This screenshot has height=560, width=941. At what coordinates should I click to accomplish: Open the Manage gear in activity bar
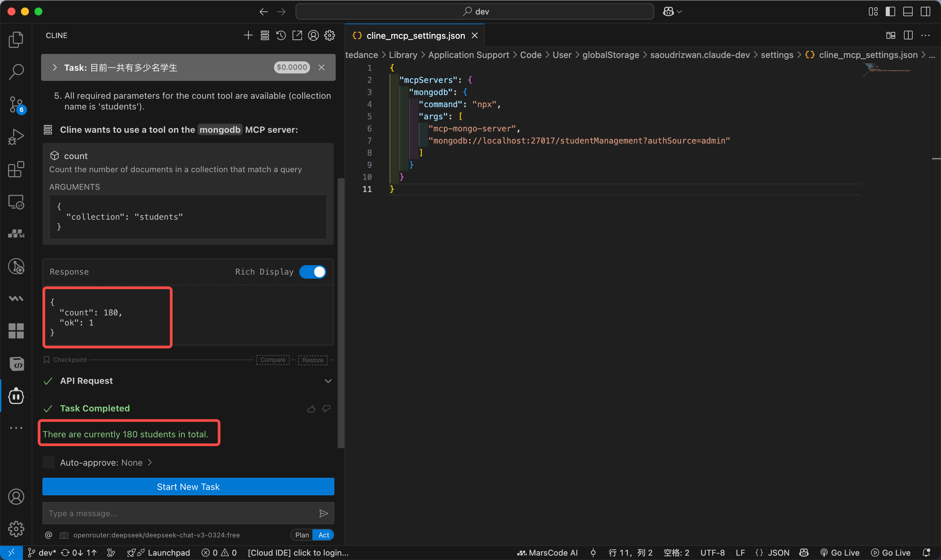(x=16, y=529)
